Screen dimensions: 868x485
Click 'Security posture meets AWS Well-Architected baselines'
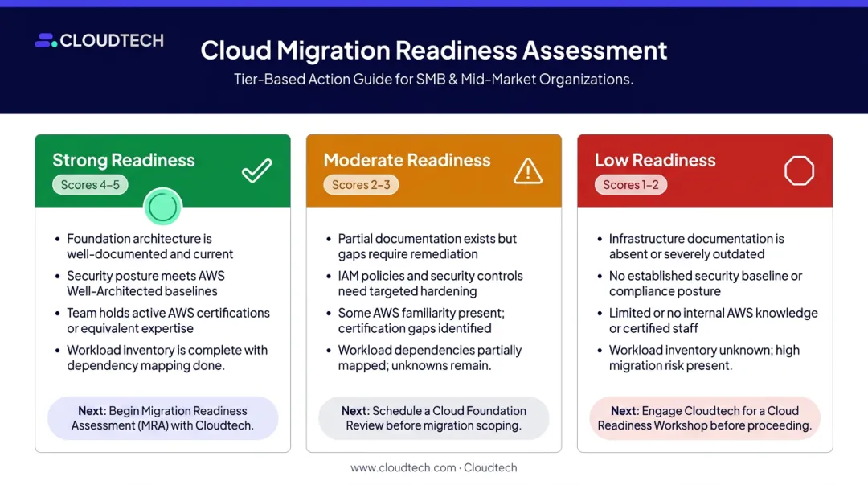(145, 283)
